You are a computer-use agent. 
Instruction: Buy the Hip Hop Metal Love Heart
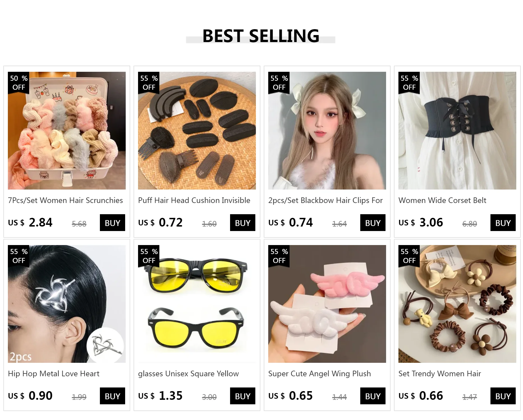coord(113,396)
